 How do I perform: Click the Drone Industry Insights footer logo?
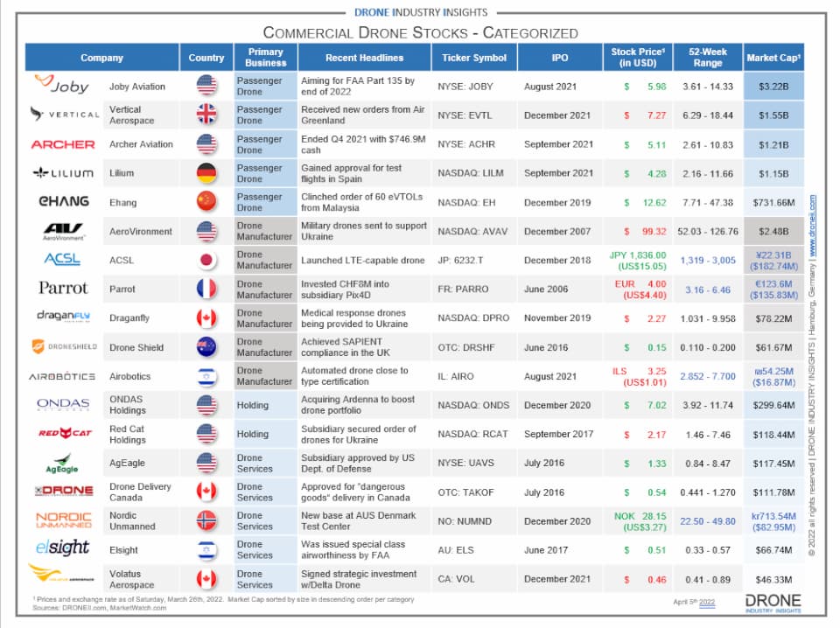point(772,604)
